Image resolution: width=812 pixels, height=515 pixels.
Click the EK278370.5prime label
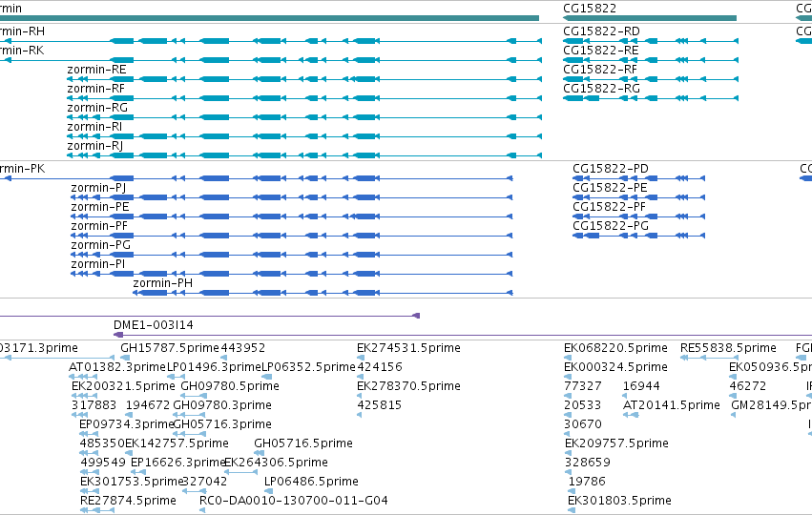pos(408,386)
